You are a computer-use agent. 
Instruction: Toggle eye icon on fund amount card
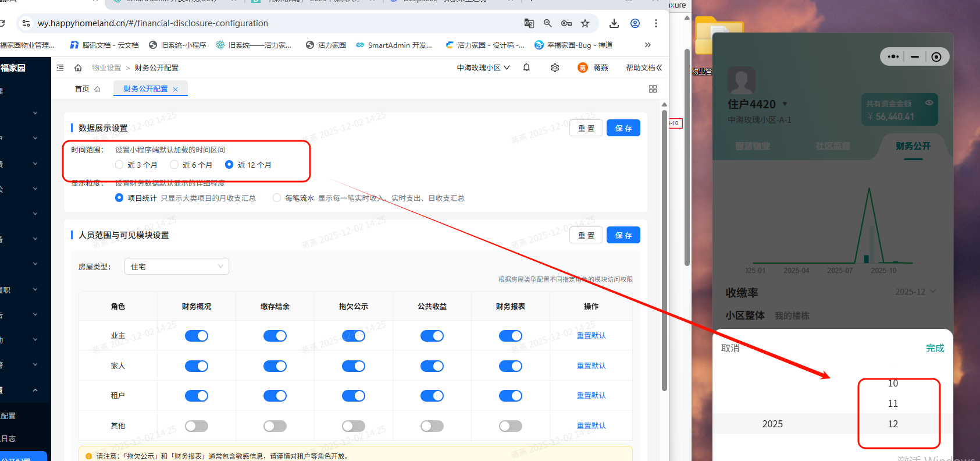click(x=929, y=103)
